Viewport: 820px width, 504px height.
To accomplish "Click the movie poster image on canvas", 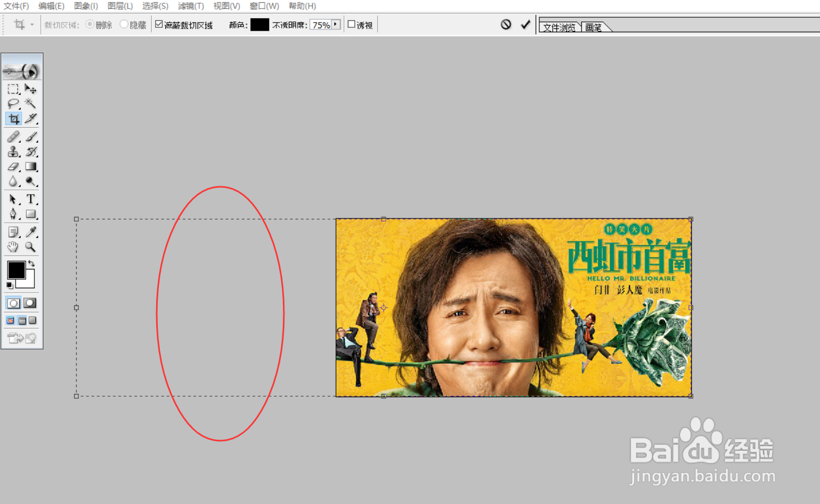I will 514,308.
